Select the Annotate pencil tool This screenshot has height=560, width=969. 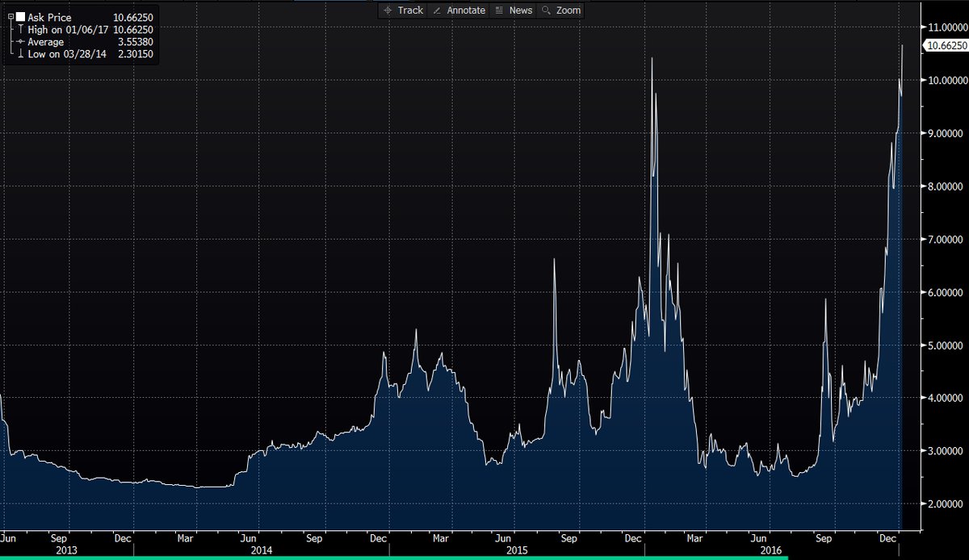(459, 10)
